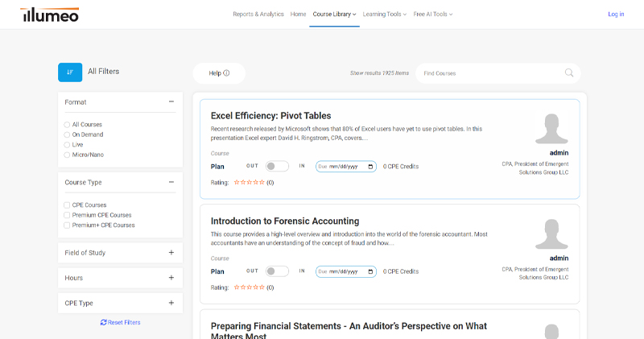Select All Courses format option

pyautogui.click(x=67, y=125)
